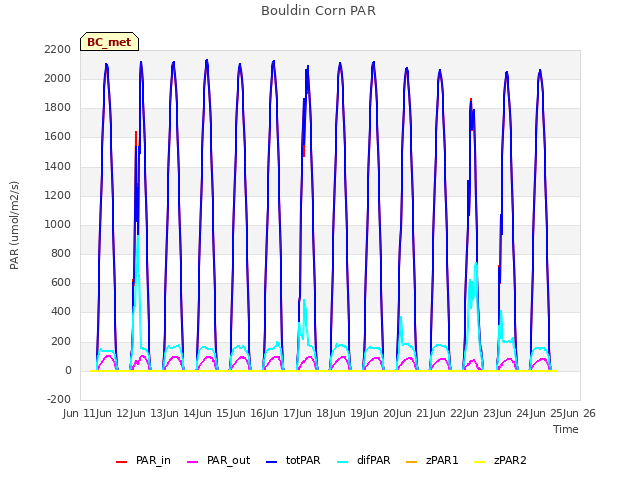Select the difPAR legend label

tap(373, 460)
